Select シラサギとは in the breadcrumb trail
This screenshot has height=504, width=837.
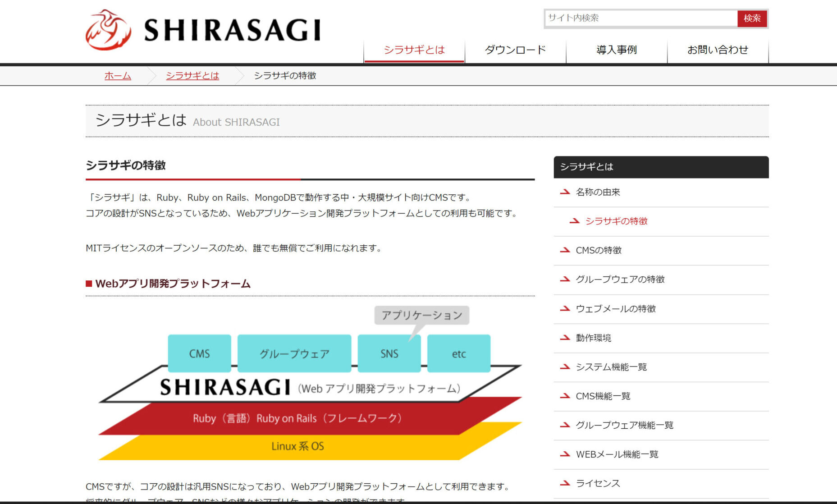tap(192, 75)
